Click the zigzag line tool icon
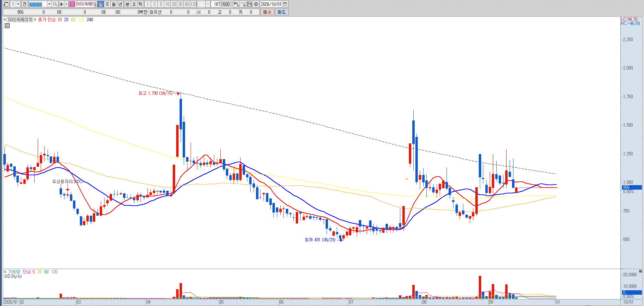 coord(243,4)
